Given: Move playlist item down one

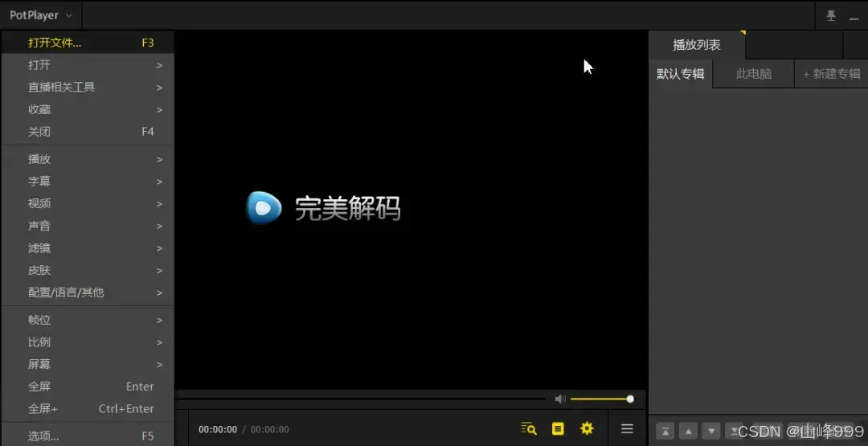Looking at the screenshot, I should tap(710, 431).
